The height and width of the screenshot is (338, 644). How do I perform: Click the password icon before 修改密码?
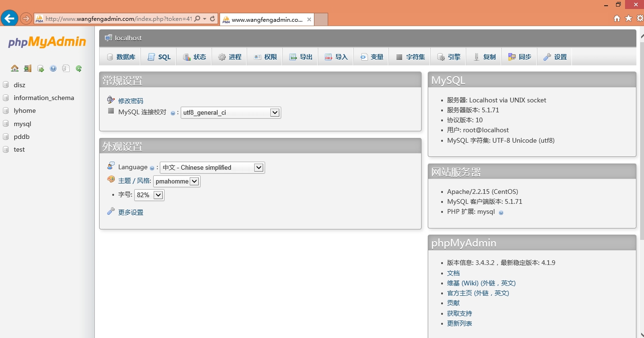111,100
